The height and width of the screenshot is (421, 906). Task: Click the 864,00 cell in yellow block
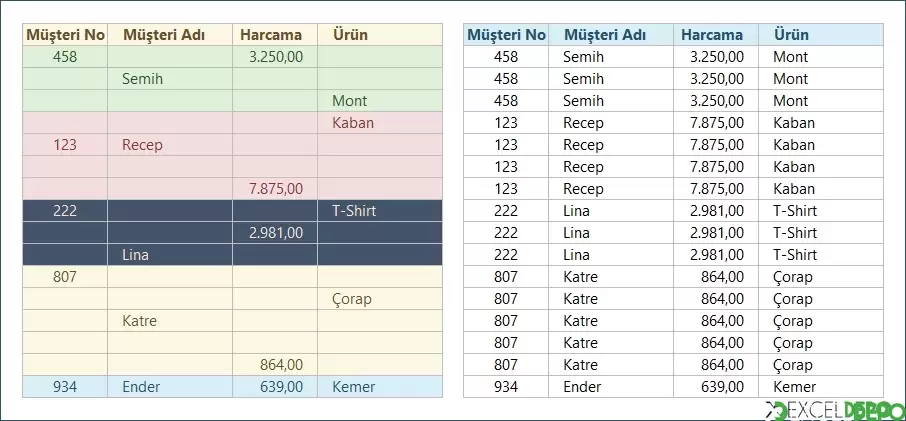[x=275, y=365]
